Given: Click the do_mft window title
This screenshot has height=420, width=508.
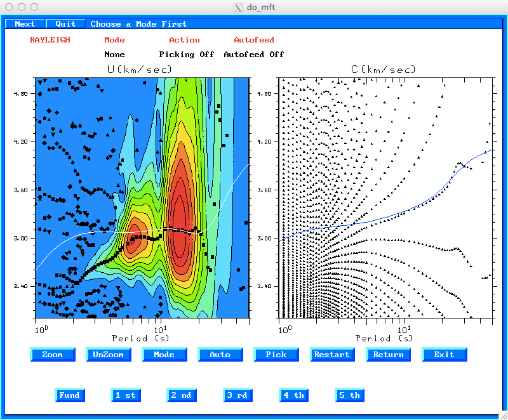Looking at the screenshot, I should pos(261,7).
